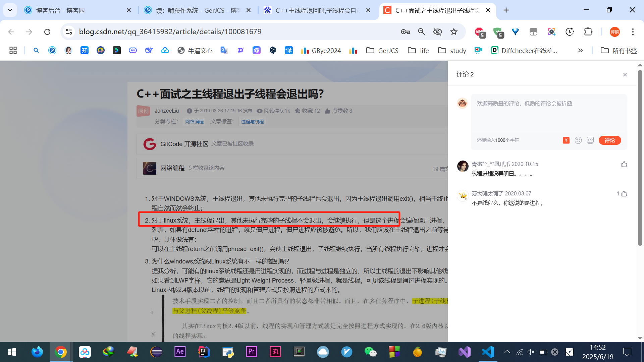Like the comment by 青椒
Image resolution: width=644 pixels, height=362 pixels.
pyautogui.click(x=624, y=164)
